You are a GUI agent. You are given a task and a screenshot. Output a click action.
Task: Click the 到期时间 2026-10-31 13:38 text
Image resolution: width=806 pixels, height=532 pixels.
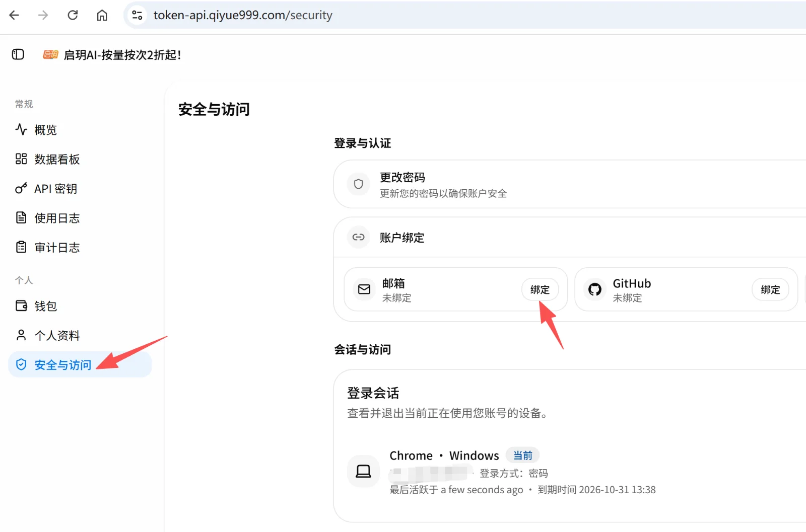coord(596,490)
